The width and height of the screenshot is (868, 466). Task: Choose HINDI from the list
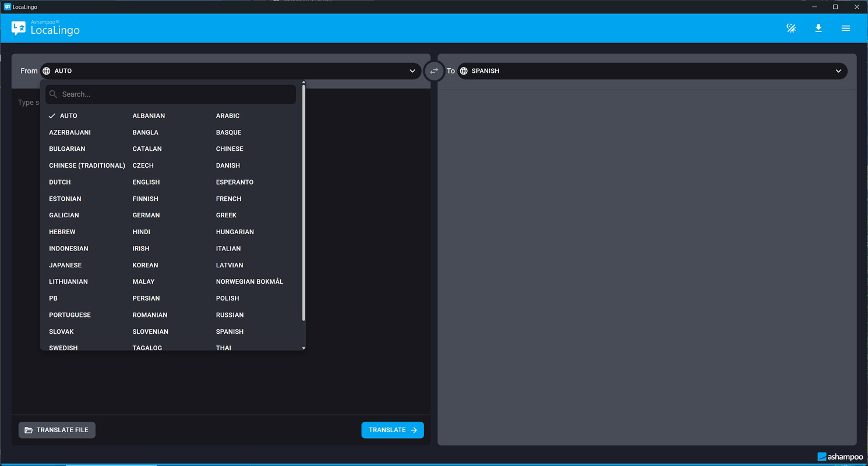[142, 232]
